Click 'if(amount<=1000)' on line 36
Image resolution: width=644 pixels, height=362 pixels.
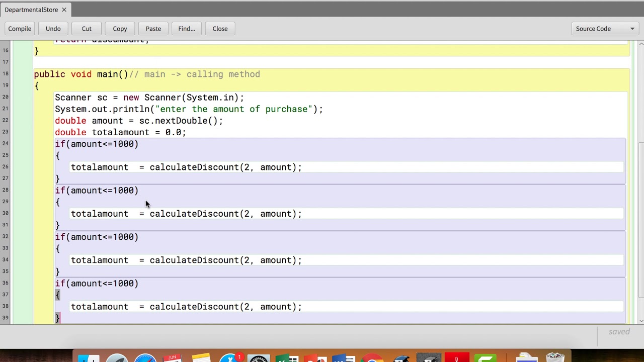(x=97, y=284)
